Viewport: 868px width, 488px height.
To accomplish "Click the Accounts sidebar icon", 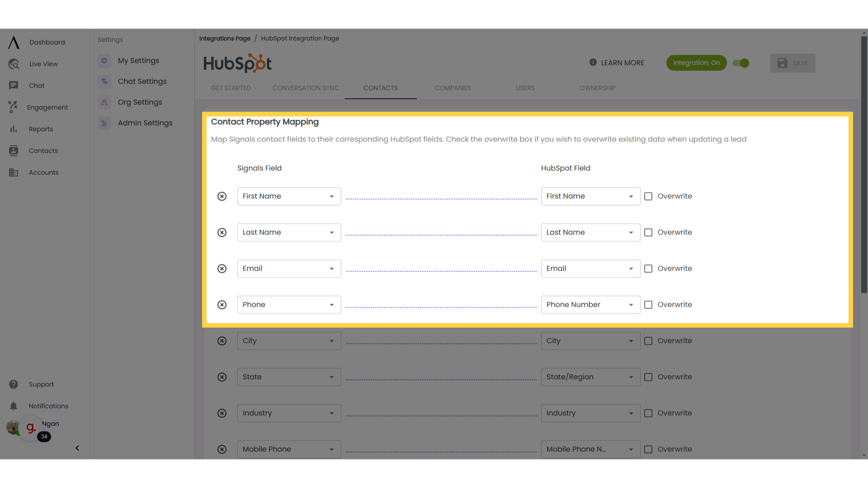I will pyautogui.click(x=13, y=172).
